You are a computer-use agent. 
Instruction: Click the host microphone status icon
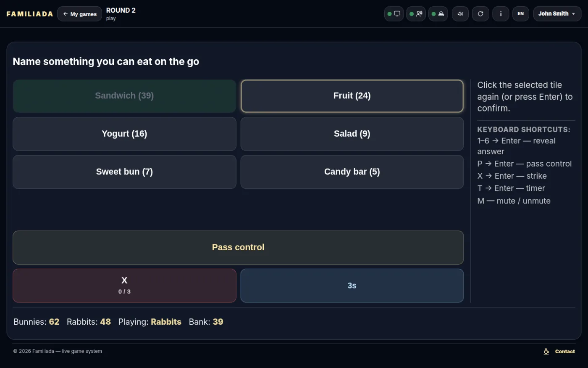416,14
